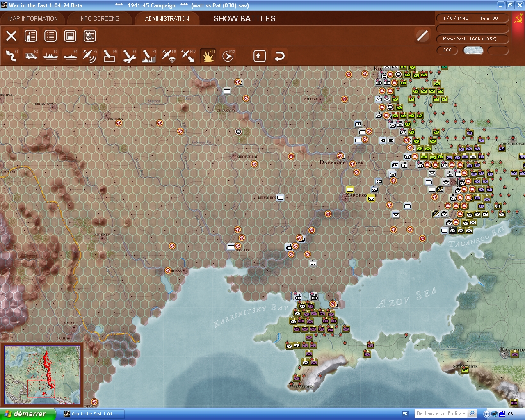The width and height of the screenshot is (525, 420).
Task: Click the Kishinev city label
Action: pos(102,235)
